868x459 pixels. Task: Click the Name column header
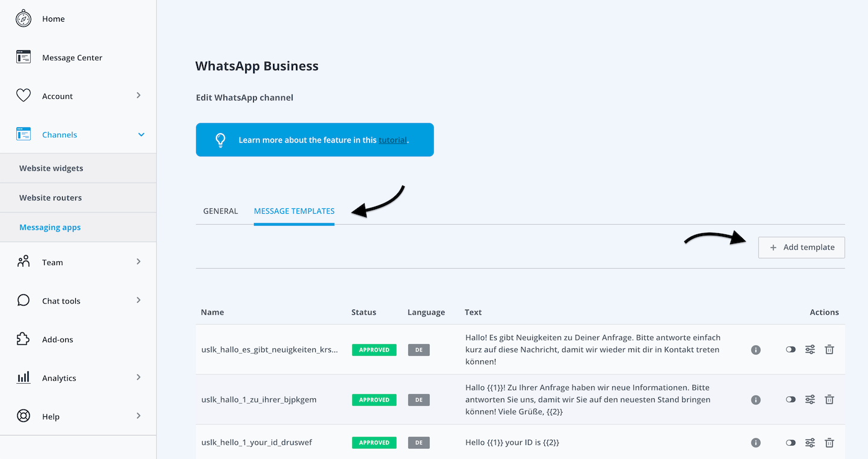212,312
